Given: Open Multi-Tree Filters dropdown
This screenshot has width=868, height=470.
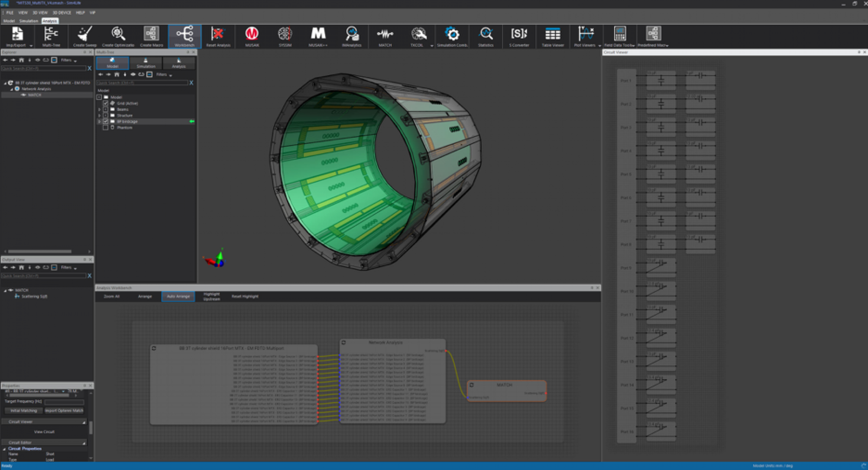Looking at the screenshot, I should (x=164, y=74).
